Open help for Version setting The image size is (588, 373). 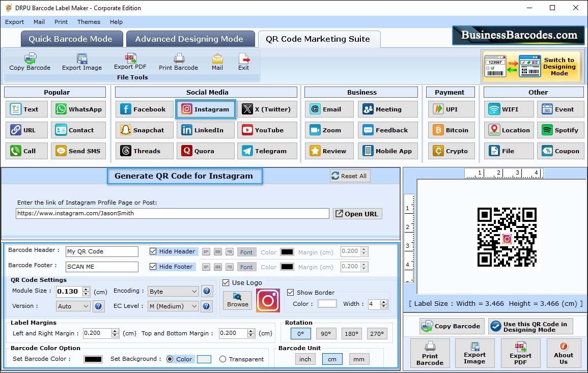[98, 306]
